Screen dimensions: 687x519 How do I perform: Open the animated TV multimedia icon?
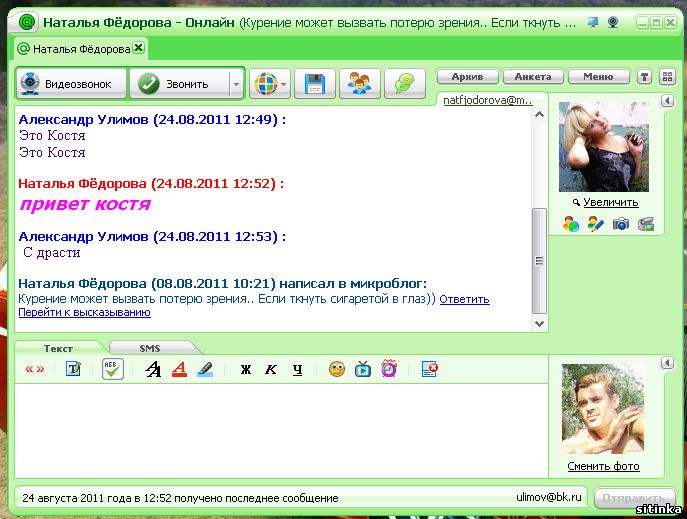(363, 369)
